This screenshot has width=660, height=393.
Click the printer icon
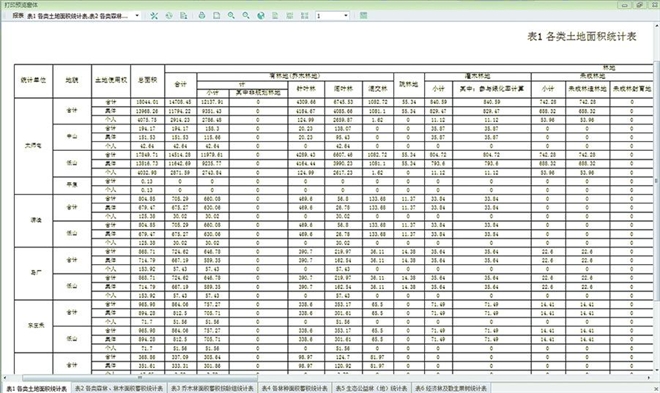[x=202, y=16]
